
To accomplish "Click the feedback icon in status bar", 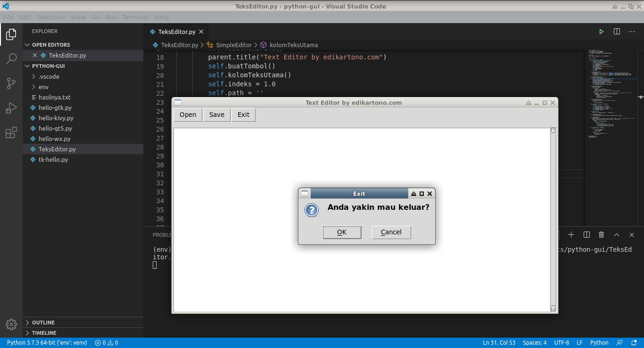I will [x=620, y=343].
